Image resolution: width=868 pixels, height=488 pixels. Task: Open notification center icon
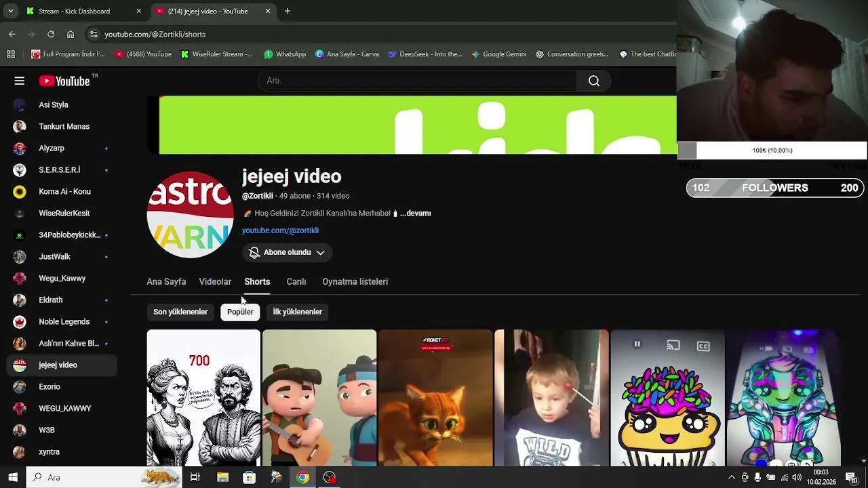click(x=850, y=477)
